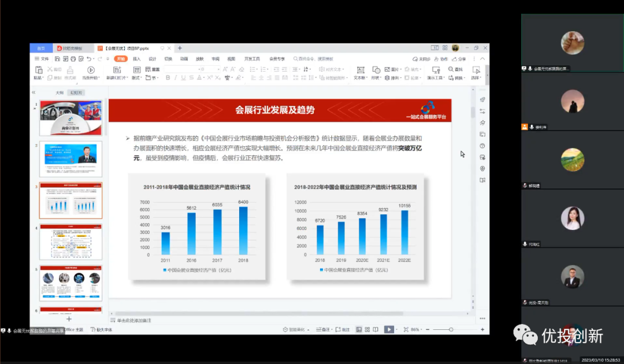Switch to the Outline (大纲) panel tab
624x364 pixels.
pyautogui.click(x=60, y=92)
